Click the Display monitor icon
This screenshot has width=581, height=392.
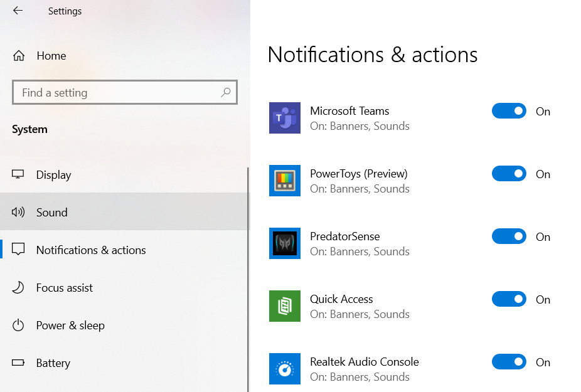[18, 174]
